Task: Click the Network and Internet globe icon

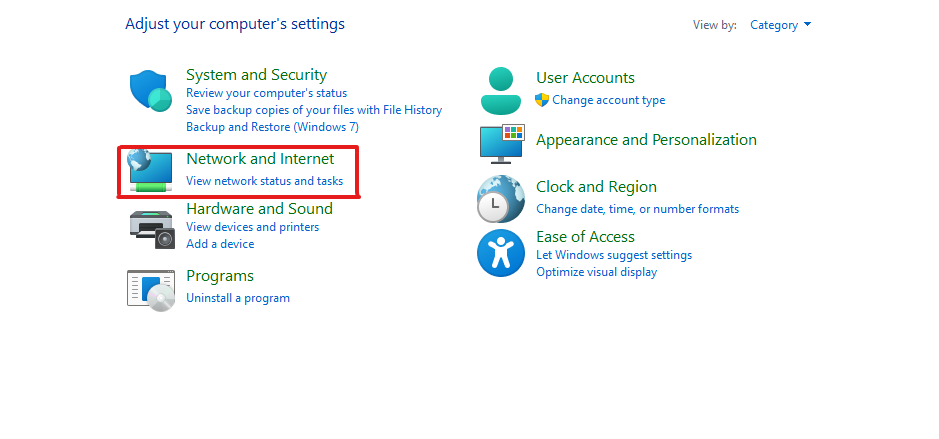Action: (152, 172)
